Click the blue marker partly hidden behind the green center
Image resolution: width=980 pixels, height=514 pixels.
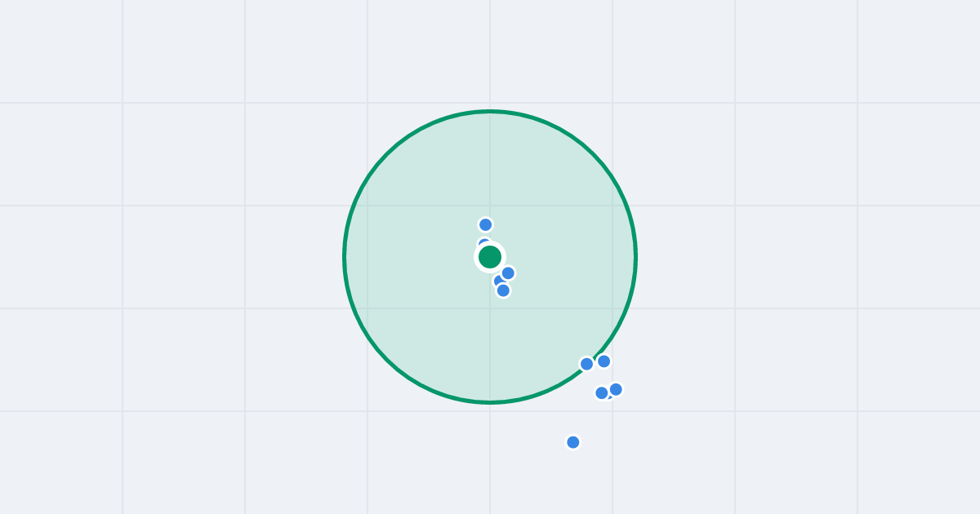click(x=483, y=244)
